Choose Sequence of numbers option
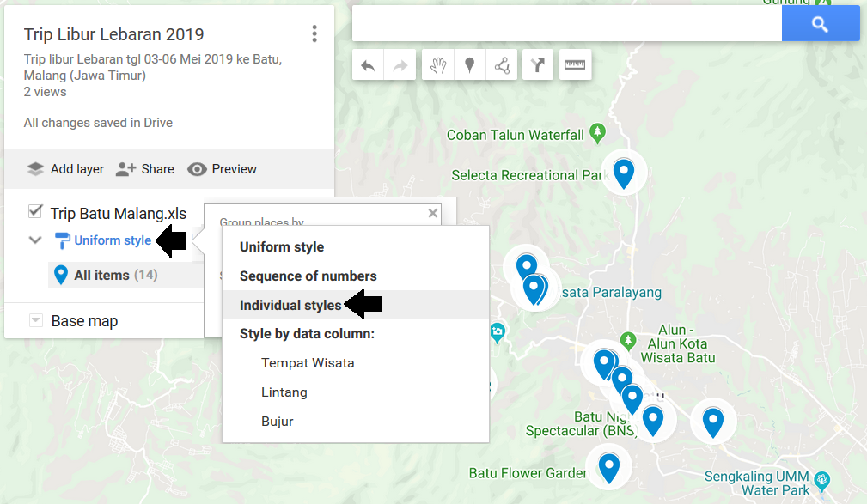This screenshot has width=867, height=504. point(356,276)
